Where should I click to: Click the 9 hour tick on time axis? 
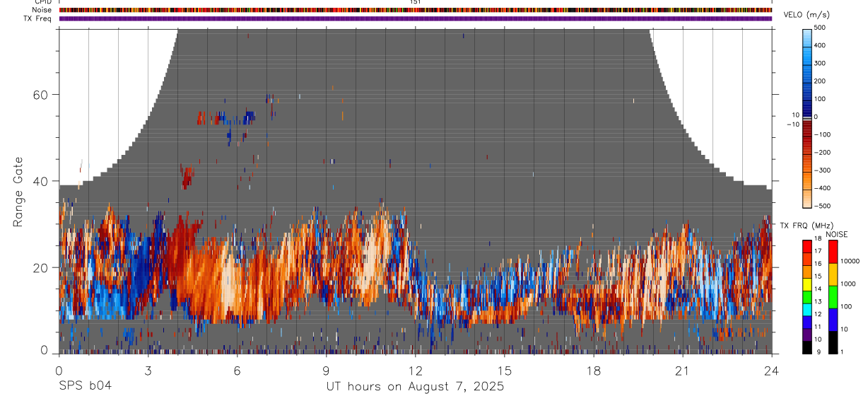pos(326,371)
